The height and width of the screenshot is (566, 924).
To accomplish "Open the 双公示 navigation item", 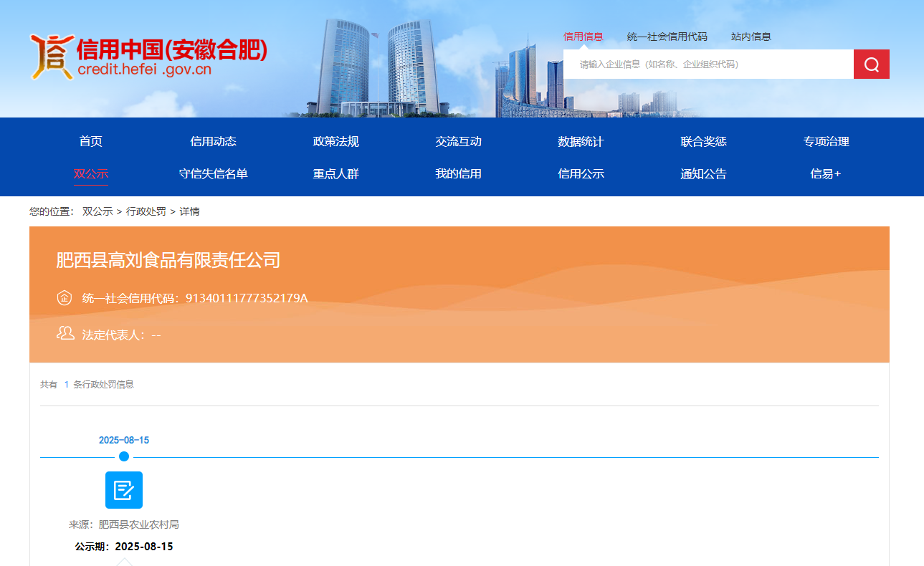I will [91, 173].
